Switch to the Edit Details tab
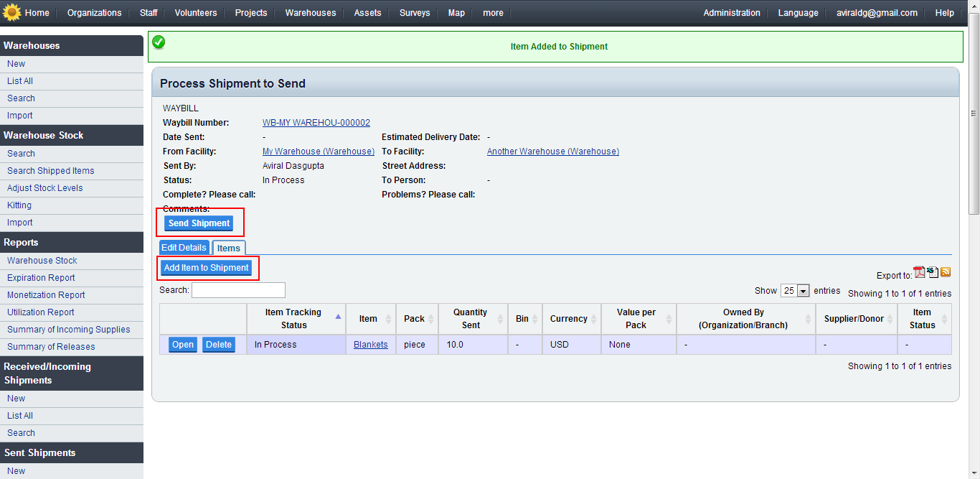Screen dimensions: 980x479 click(x=184, y=248)
